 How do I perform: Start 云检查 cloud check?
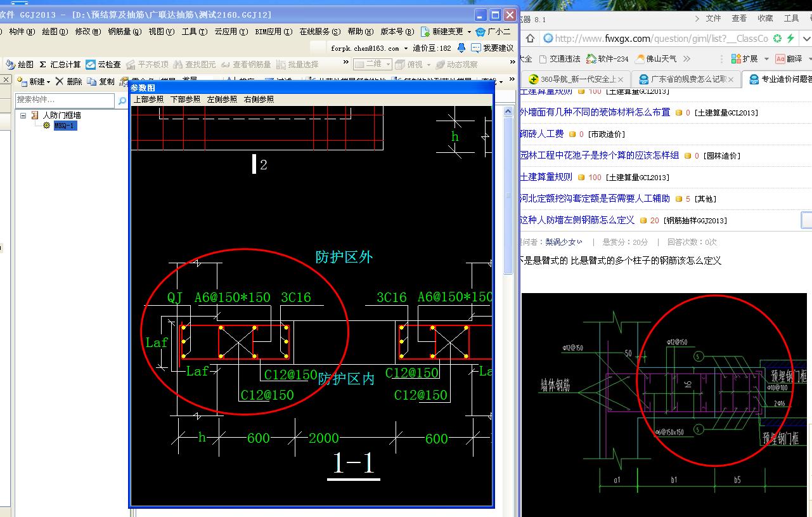tap(103, 64)
